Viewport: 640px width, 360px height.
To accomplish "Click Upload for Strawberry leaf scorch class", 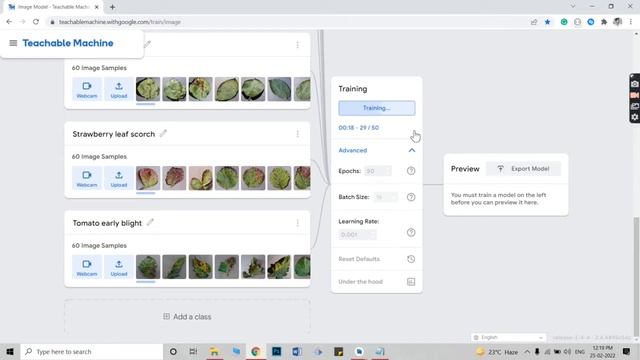I will 119,178.
